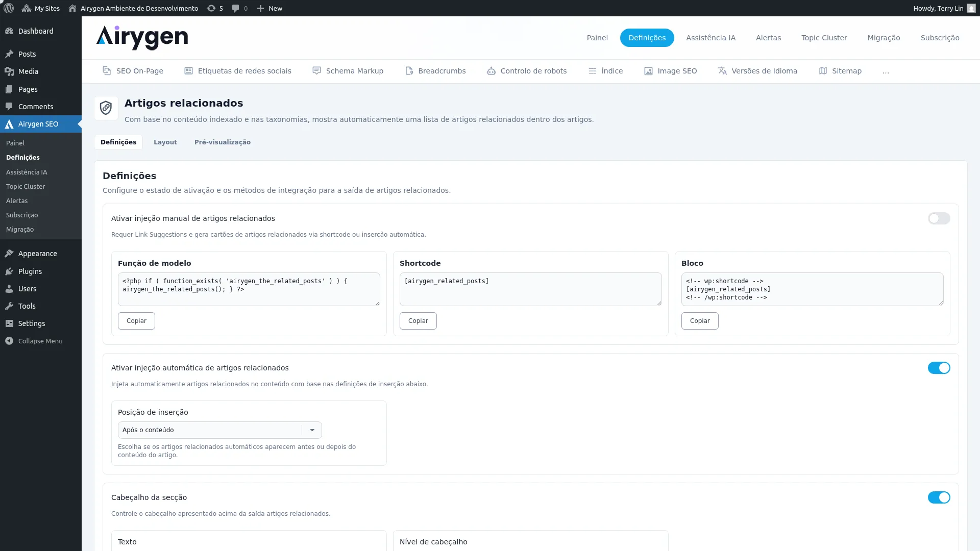980x551 pixels.
Task: Open the Painel top navigation tab
Action: click(x=597, y=38)
